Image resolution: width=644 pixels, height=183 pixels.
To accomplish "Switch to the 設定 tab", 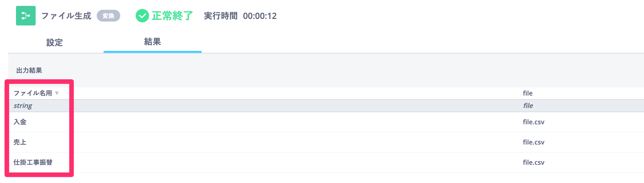I will click(55, 42).
